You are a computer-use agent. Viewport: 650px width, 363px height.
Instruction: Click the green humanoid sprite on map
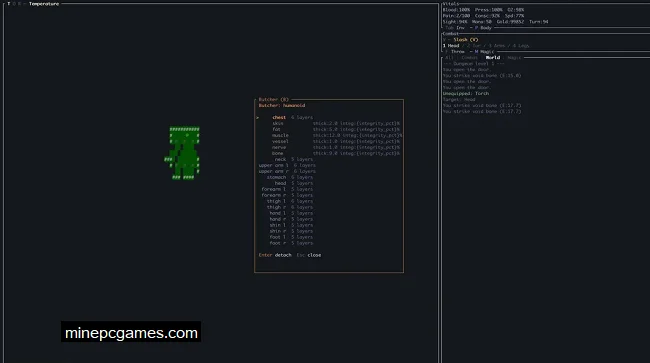(182, 153)
